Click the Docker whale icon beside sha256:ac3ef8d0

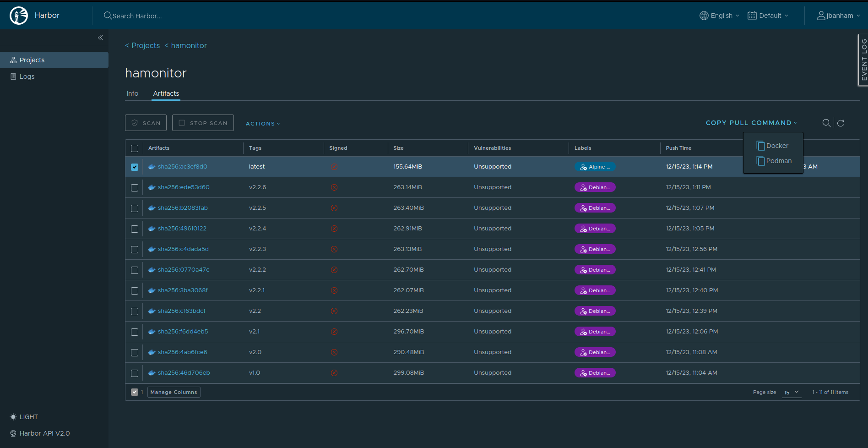(x=152, y=167)
